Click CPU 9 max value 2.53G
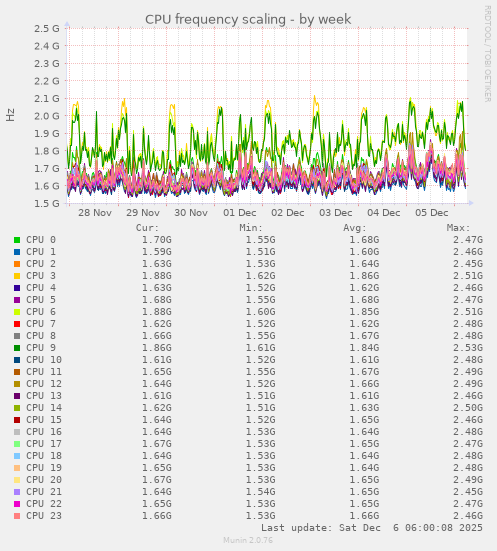Viewport: 497px width, 551px height. (x=468, y=348)
